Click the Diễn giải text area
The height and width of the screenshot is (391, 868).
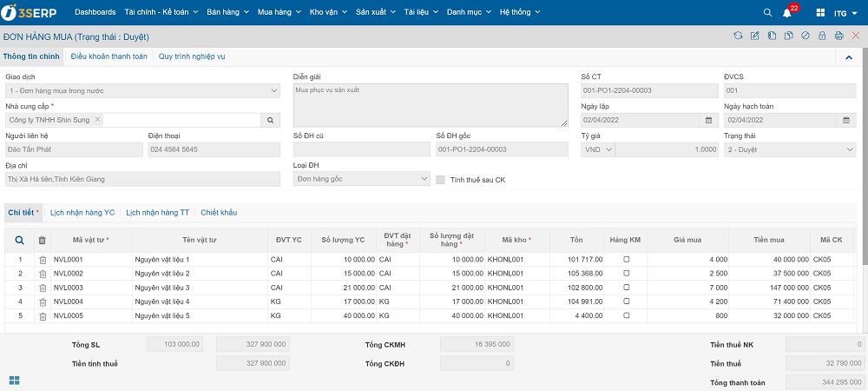[x=431, y=105]
